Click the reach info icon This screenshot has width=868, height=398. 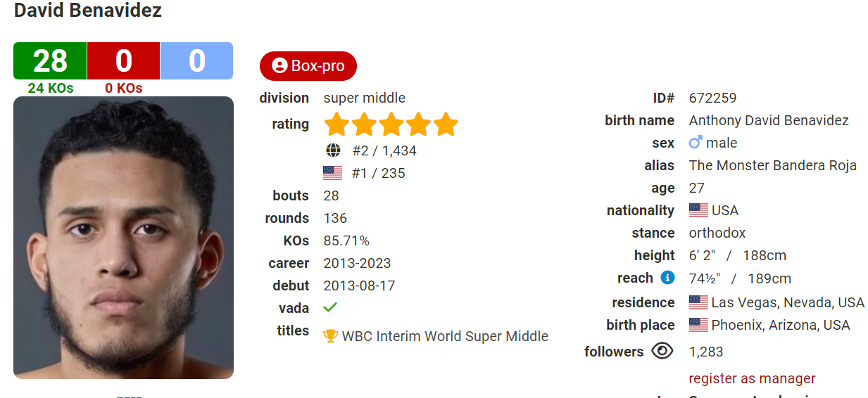pos(667,278)
